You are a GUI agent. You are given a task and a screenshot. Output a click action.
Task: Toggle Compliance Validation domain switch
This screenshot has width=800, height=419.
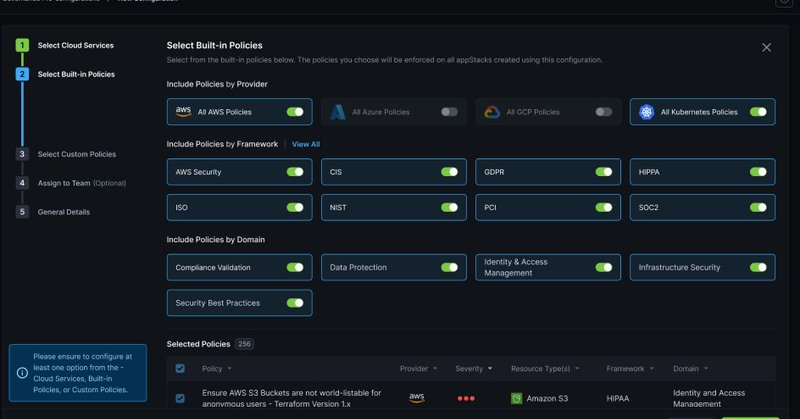(x=295, y=267)
